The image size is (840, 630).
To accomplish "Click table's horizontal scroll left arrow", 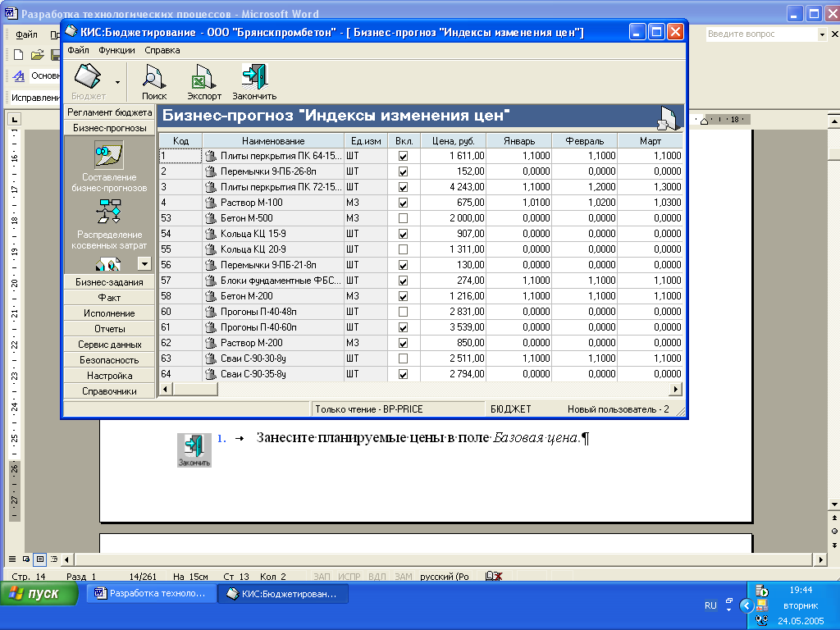I will (166, 390).
